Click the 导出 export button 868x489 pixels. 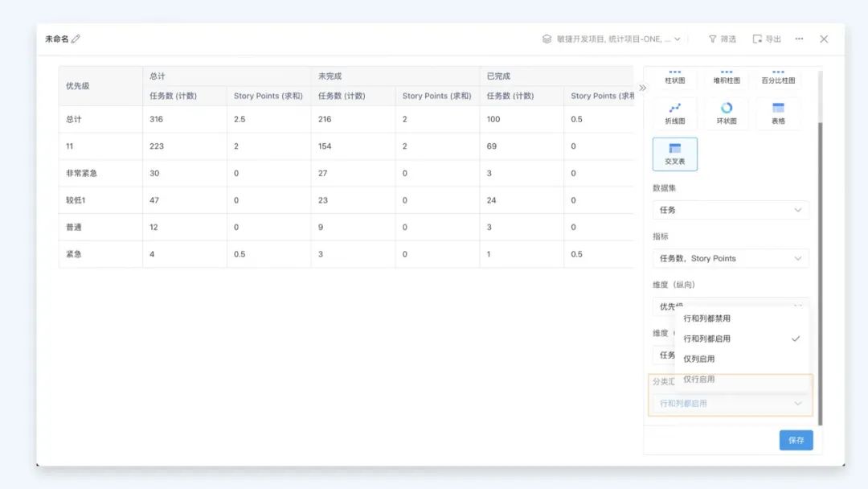pos(767,39)
